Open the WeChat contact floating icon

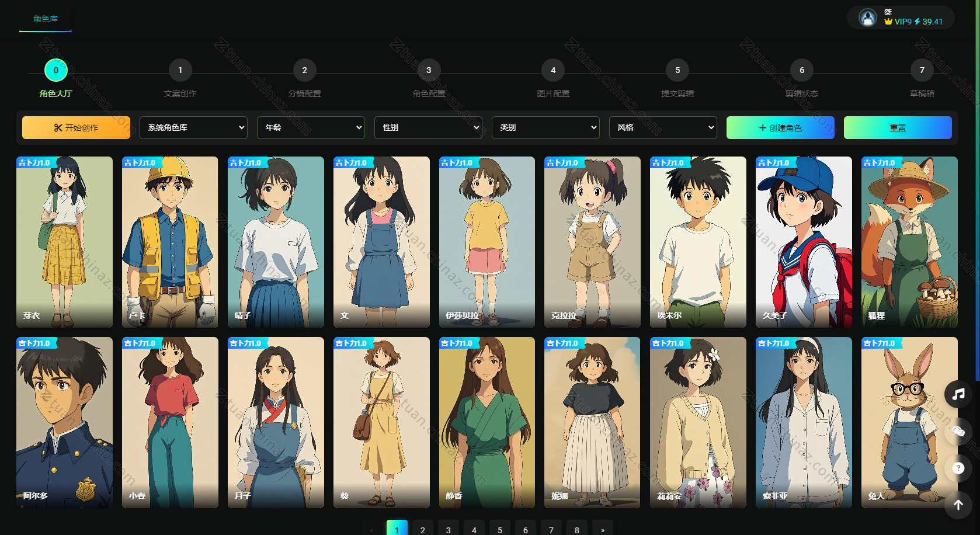coord(958,431)
